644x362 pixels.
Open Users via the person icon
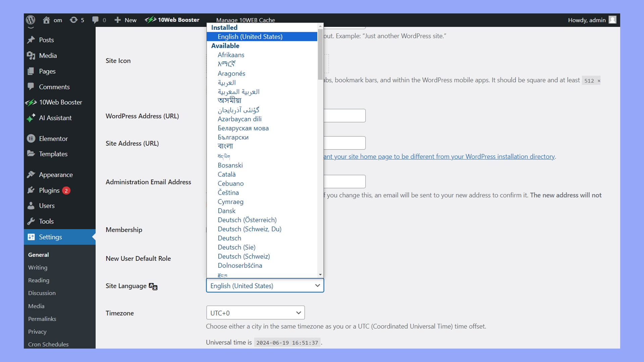click(x=31, y=205)
